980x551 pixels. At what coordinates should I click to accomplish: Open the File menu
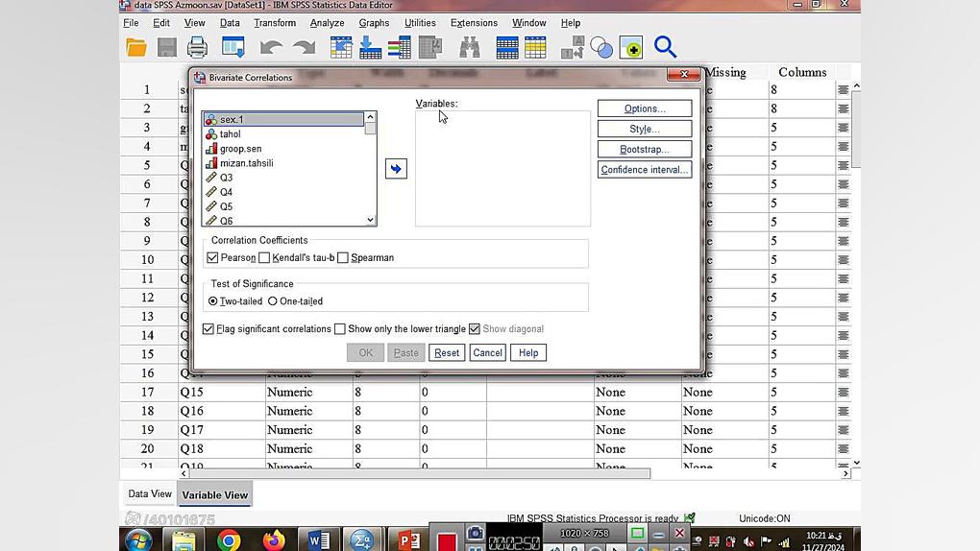pos(132,22)
